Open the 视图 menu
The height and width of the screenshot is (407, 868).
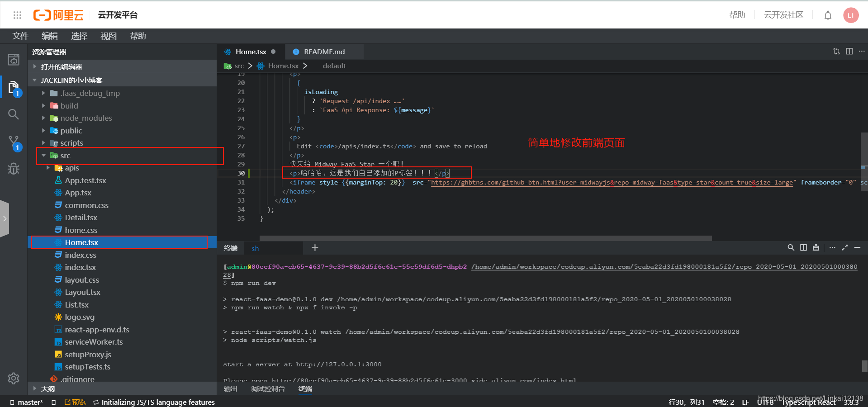(x=109, y=36)
